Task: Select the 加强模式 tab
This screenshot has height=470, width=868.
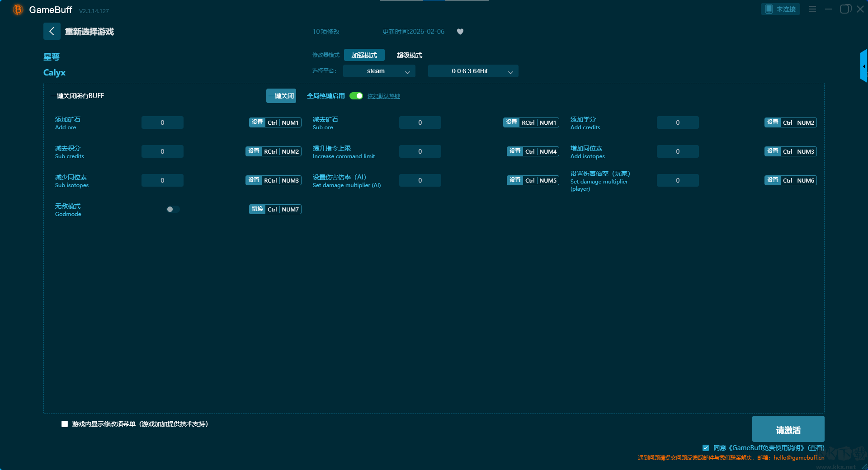Action: pyautogui.click(x=364, y=55)
